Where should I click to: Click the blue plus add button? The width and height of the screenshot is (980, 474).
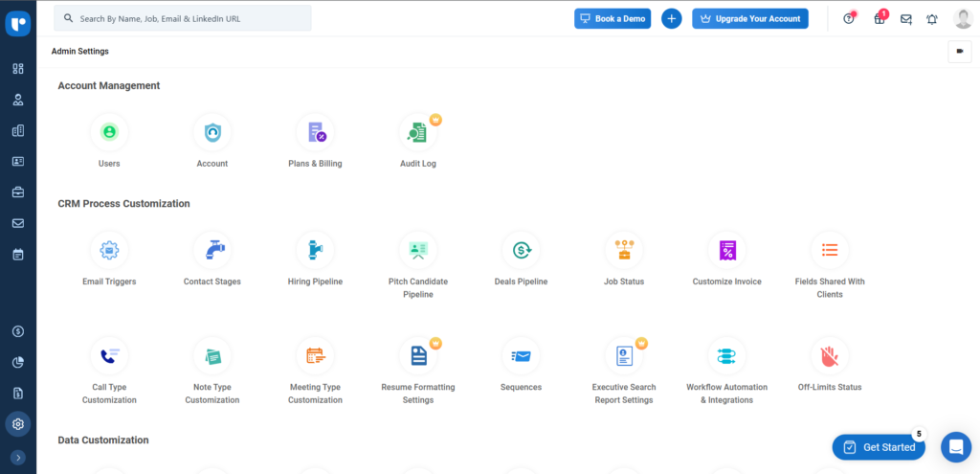[x=671, y=19]
